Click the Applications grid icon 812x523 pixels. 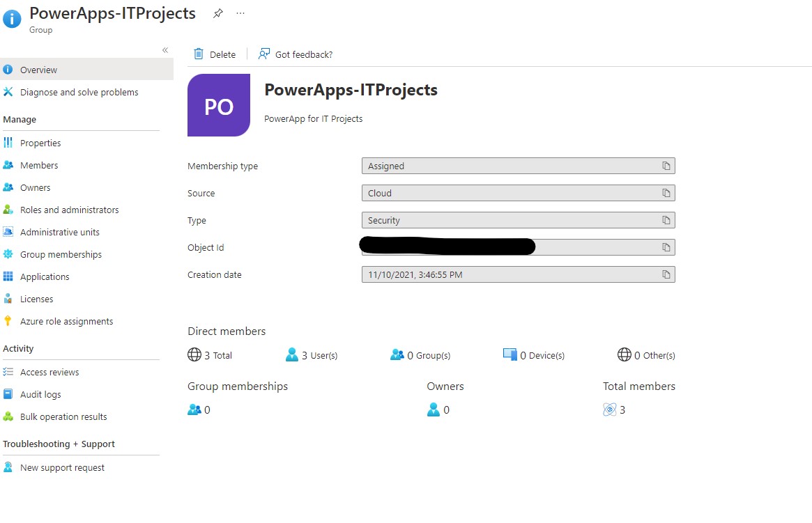point(8,276)
